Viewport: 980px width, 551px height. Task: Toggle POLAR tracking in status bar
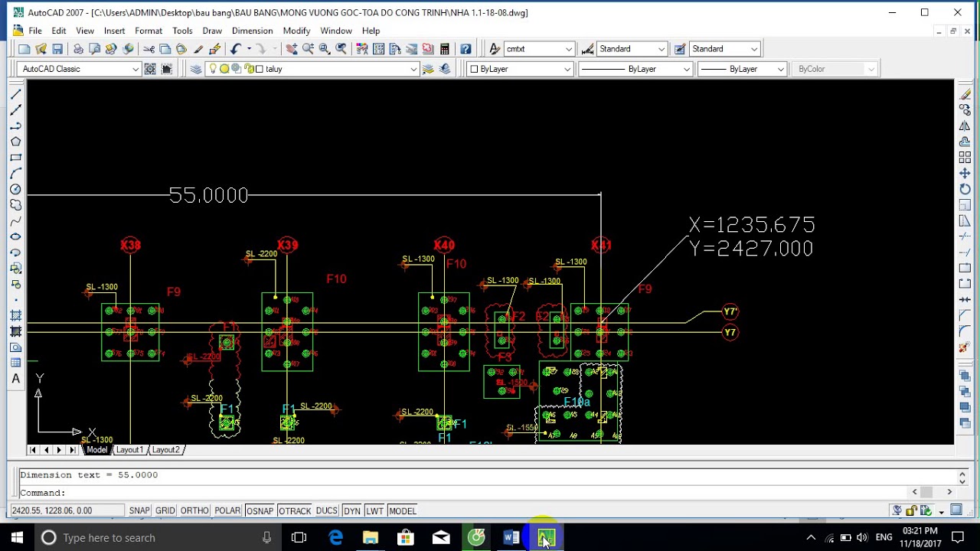tap(227, 511)
